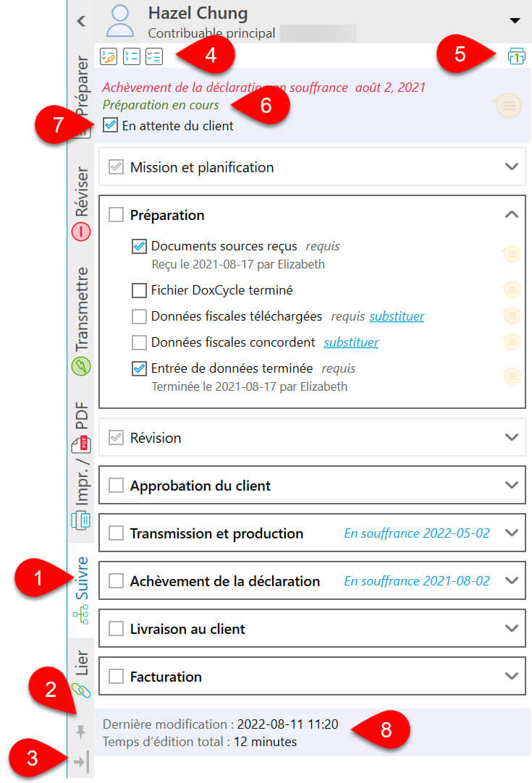Image resolution: width=532 pixels, height=783 pixels.
Task: Check Fichier DoxCycle terminé
Action: pos(139,290)
